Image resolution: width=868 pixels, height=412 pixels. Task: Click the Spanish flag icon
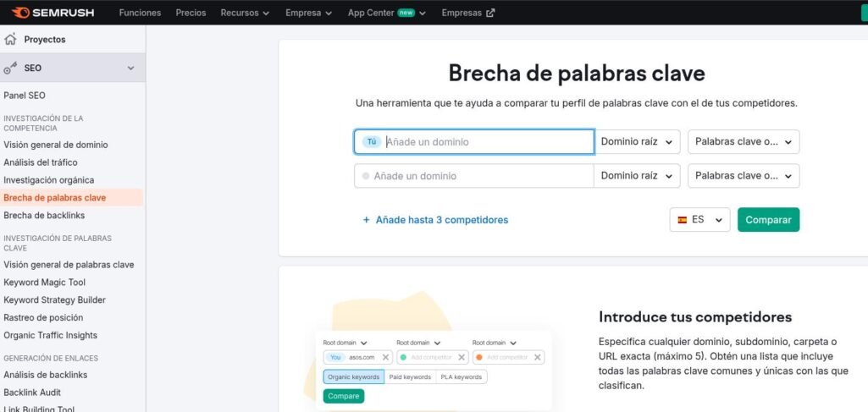682,220
